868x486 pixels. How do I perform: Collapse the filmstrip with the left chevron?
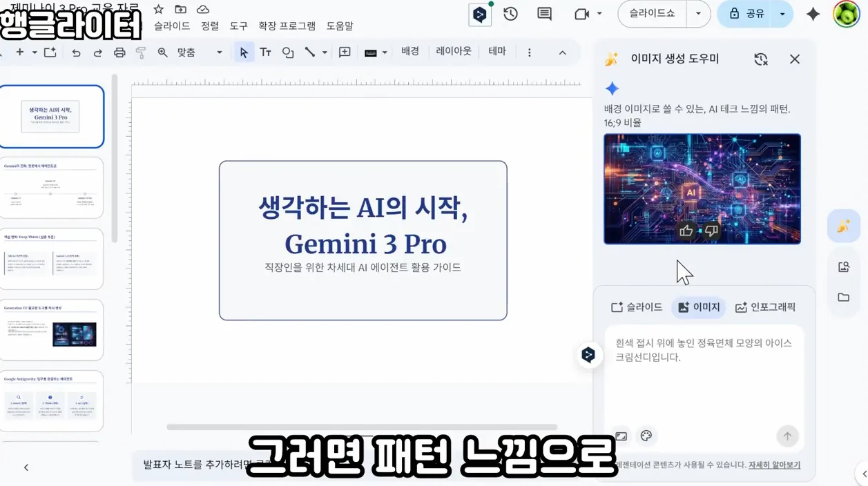tap(26, 467)
